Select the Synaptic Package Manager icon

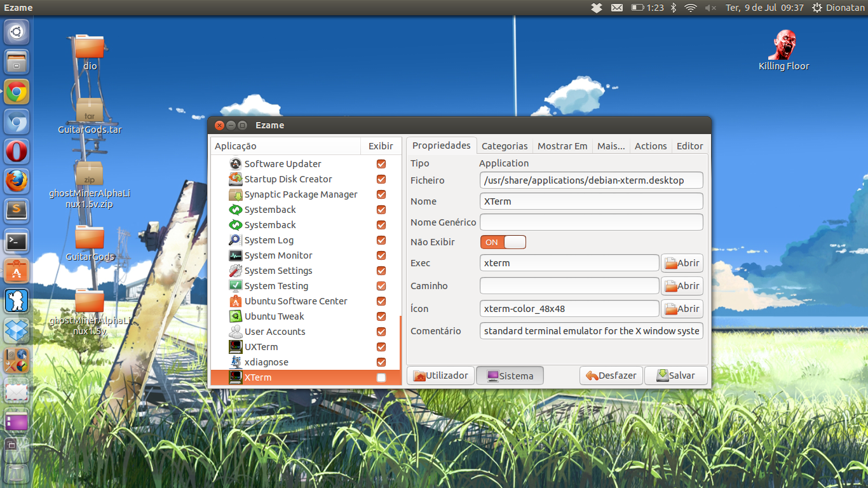pyautogui.click(x=235, y=194)
